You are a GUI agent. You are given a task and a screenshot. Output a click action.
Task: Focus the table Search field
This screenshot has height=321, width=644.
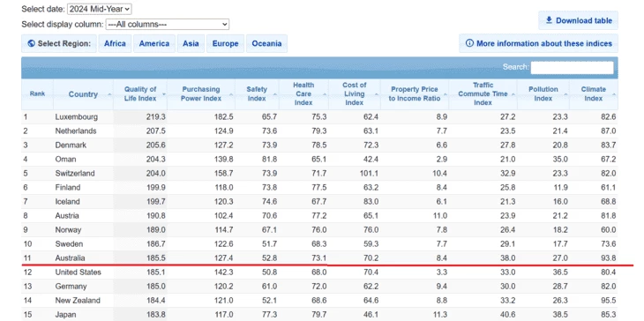[573, 67]
